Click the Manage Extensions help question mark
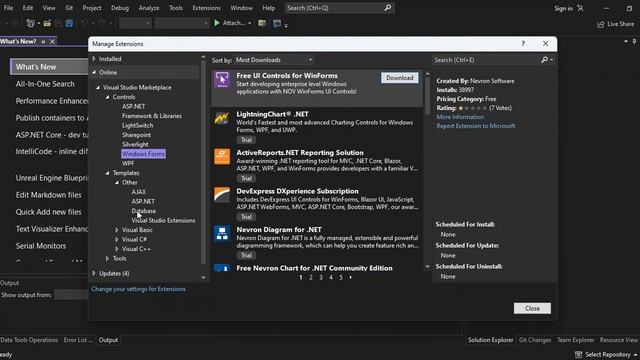Screen dimensions: 640x360 (523, 44)
